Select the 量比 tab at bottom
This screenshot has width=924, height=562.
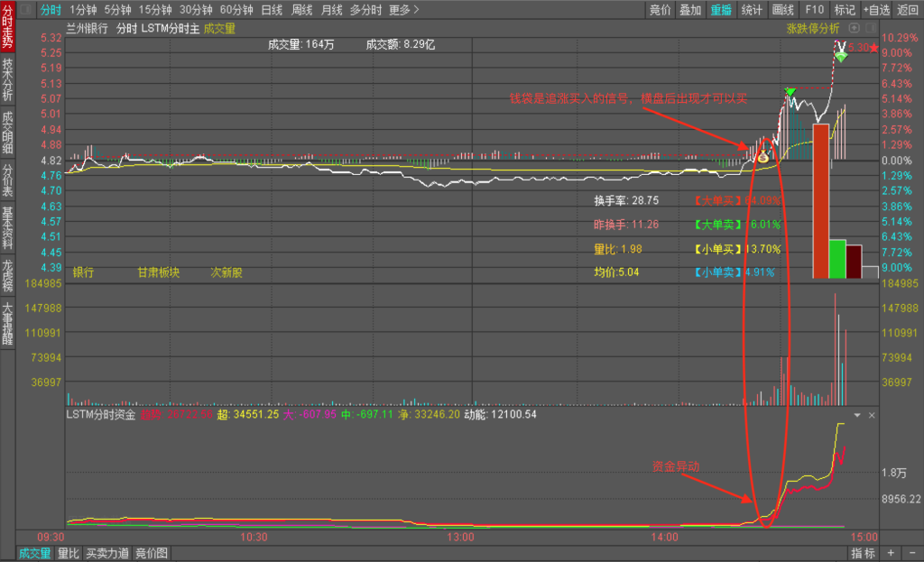coord(69,553)
